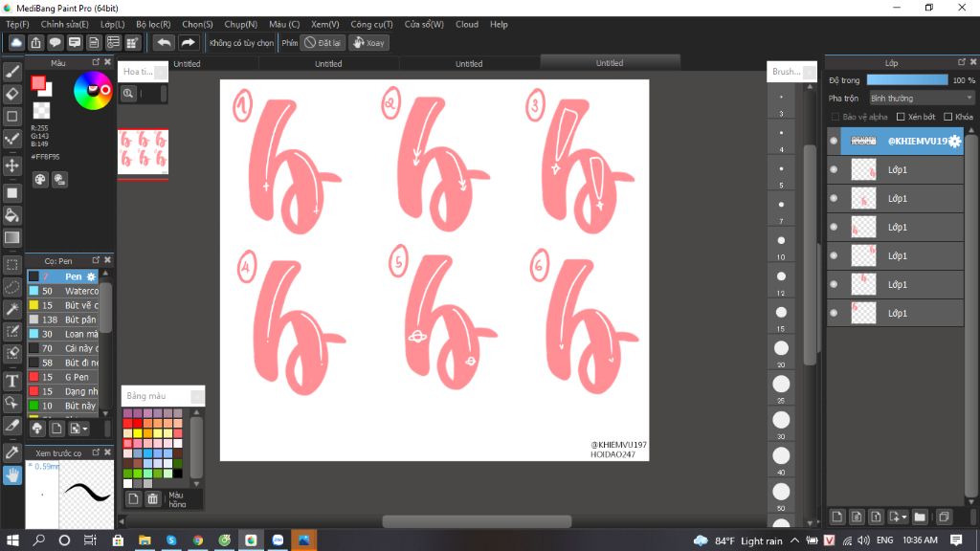Screen dimensions: 980x551
Task: Duplicate layer icon in Lớp panel
Action: pyautogui.click(x=944, y=517)
